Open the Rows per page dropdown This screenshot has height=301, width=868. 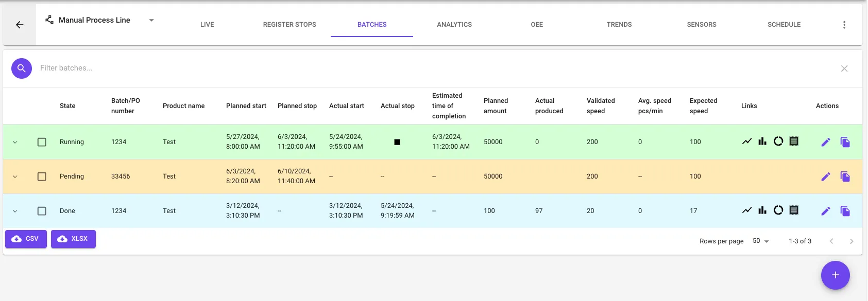tap(760, 241)
